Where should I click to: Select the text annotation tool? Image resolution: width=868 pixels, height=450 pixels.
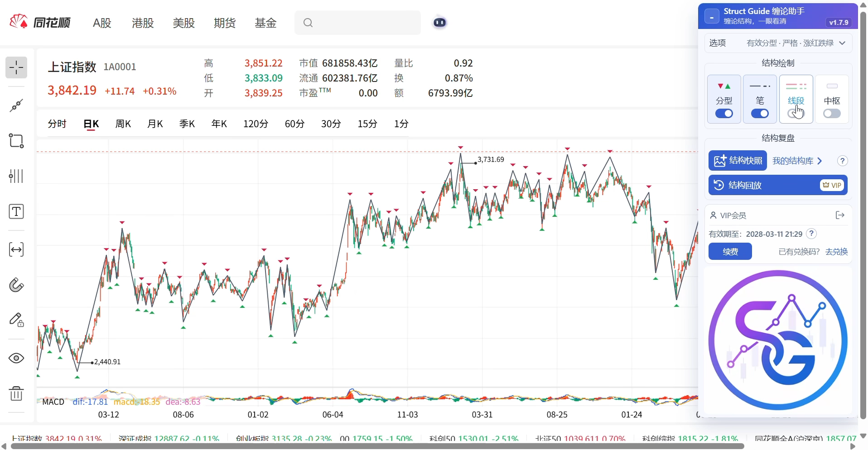16,211
